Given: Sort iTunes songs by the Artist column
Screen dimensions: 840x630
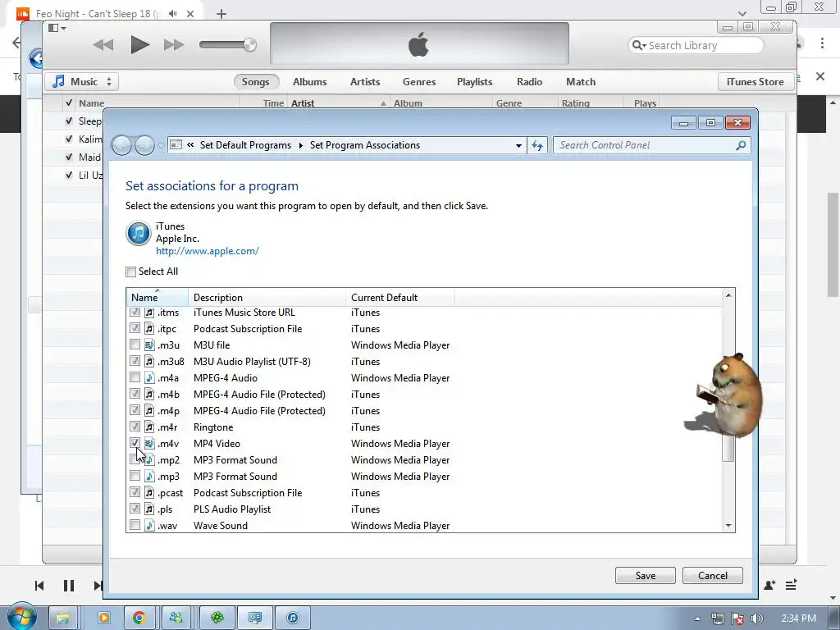Looking at the screenshot, I should pyautogui.click(x=337, y=103).
